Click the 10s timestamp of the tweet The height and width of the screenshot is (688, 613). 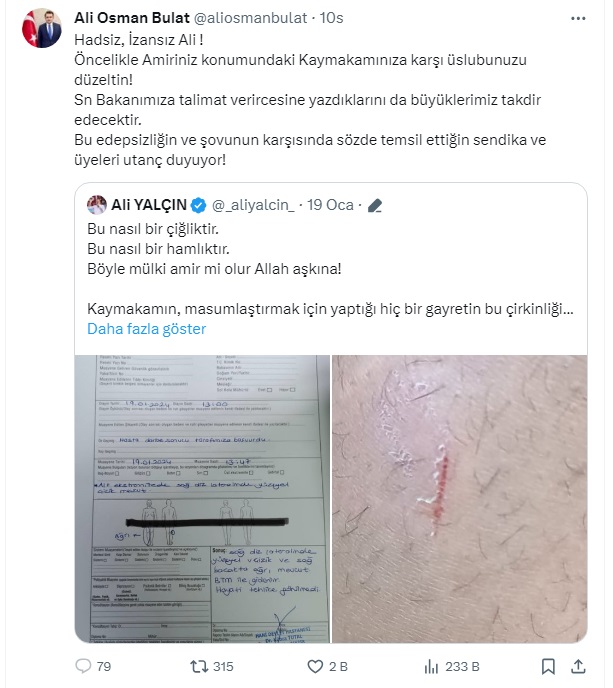(331, 18)
